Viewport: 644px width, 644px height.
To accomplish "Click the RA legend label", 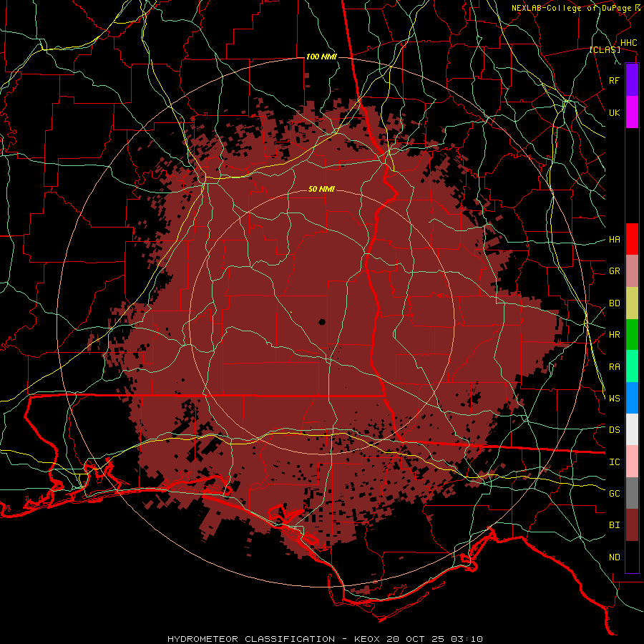I will click(614, 367).
